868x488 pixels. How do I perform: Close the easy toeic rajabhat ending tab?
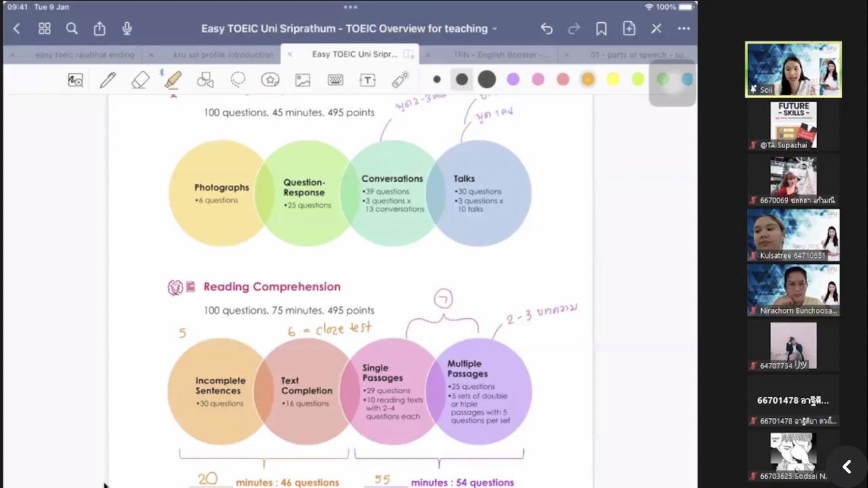point(12,55)
